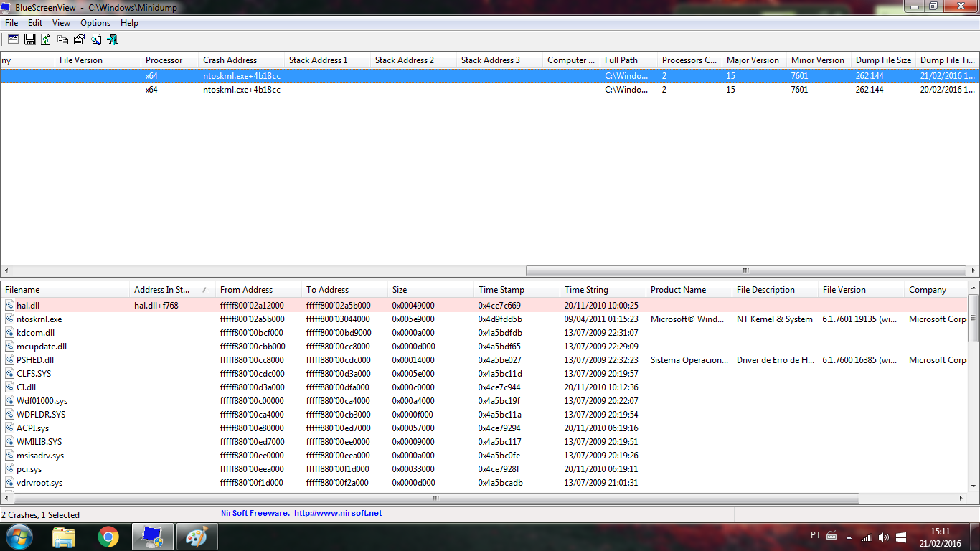Open File Explorer from the taskbar
Image resolution: width=980 pixels, height=551 pixels.
[x=64, y=537]
